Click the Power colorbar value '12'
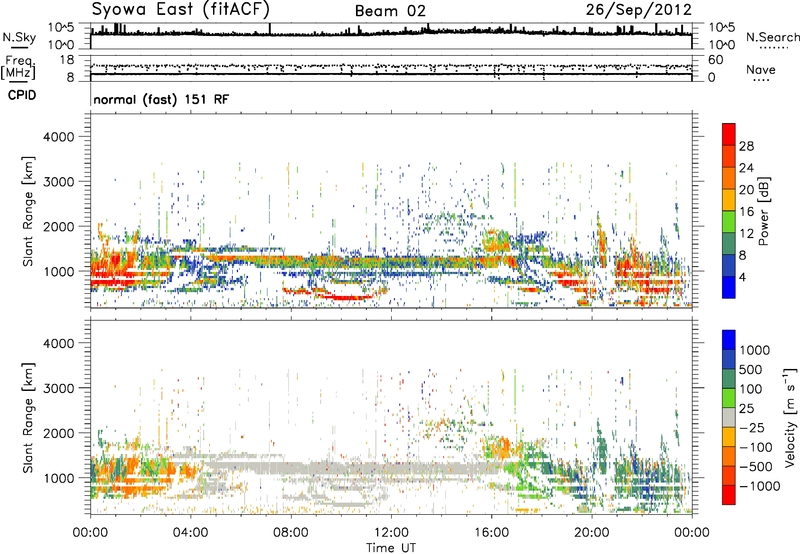 [x=746, y=234]
